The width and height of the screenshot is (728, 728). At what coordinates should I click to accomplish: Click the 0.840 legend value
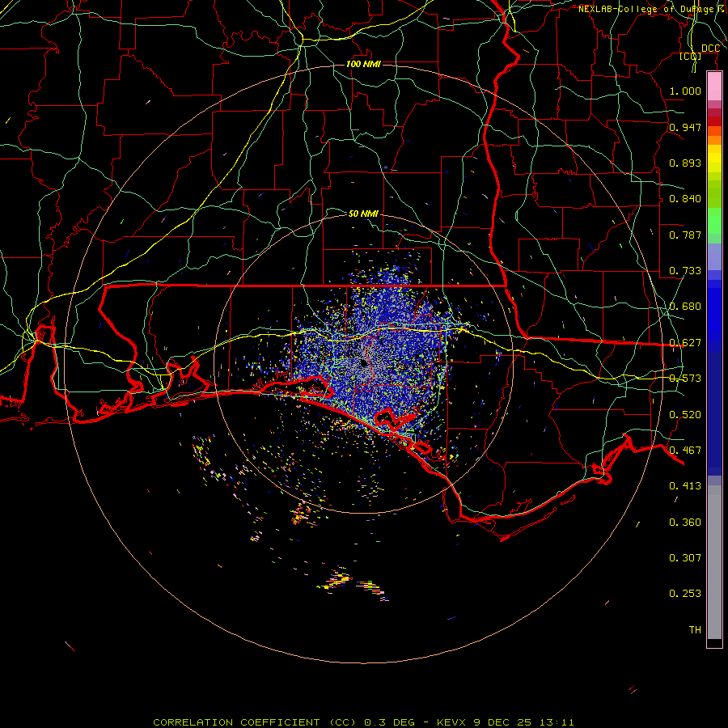point(685,199)
